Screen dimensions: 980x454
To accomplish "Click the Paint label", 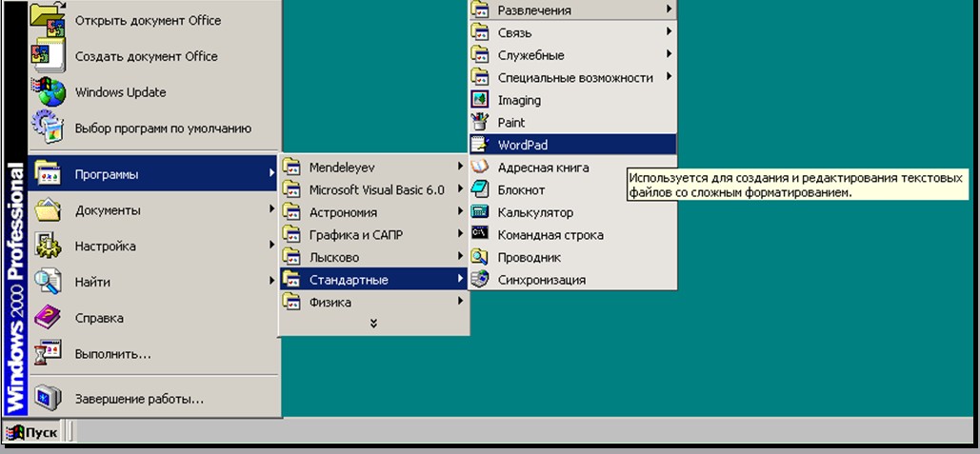I will pos(511,123).
